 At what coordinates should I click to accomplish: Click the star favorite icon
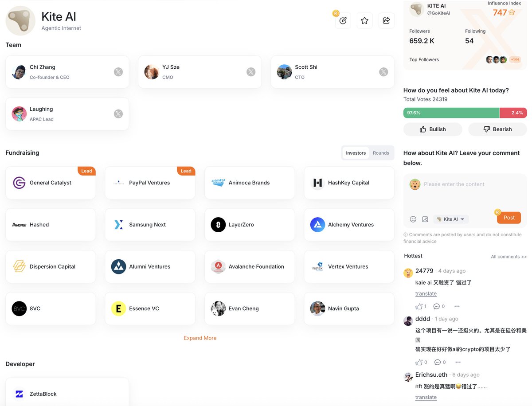tap(364, 20)
